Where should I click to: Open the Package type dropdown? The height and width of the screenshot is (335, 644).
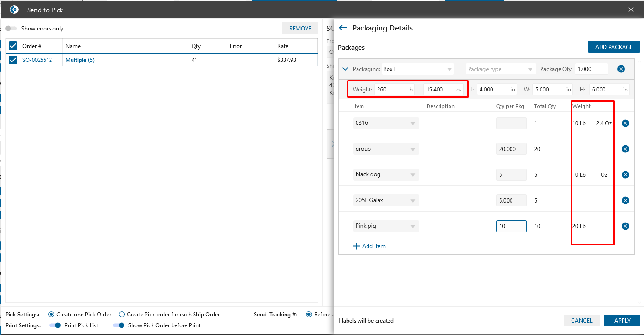[530, 70]
